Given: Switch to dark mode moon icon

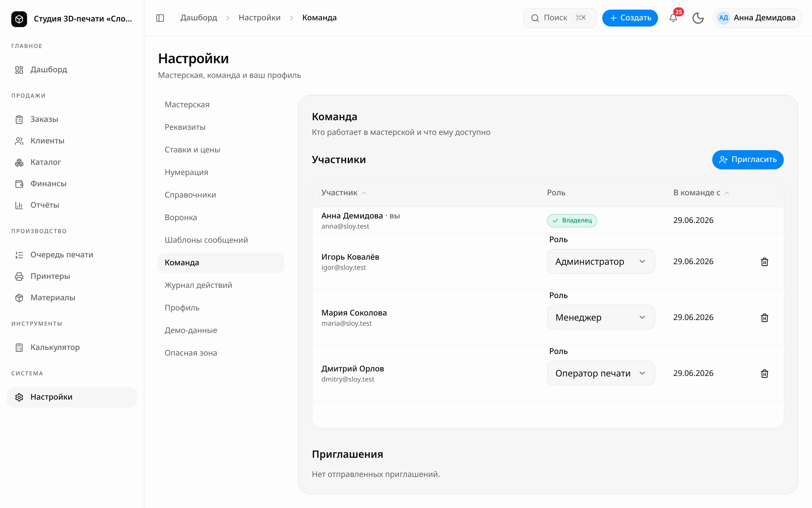Looking at the screenshot, I should pos(698,18).
